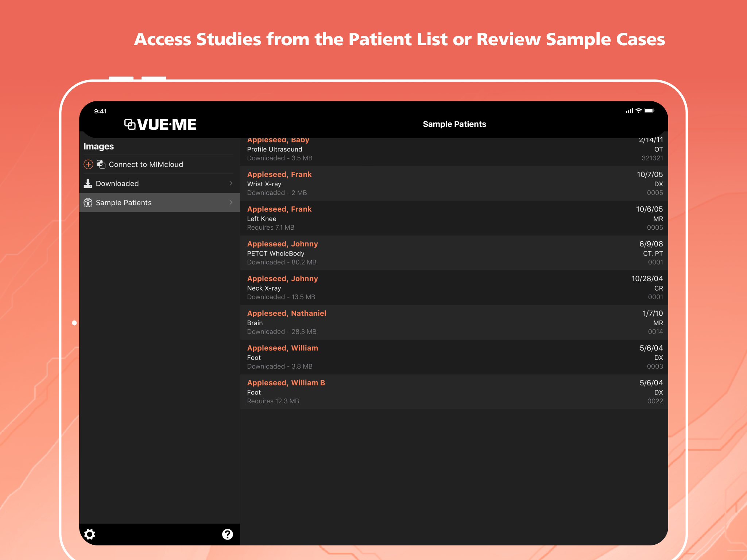
Task: Tap the battery indicator in status bar
Action: (649, 111)
